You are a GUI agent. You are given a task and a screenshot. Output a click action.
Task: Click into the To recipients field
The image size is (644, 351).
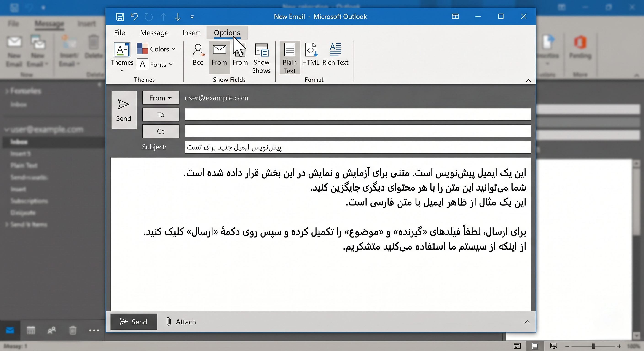[358, 114]
